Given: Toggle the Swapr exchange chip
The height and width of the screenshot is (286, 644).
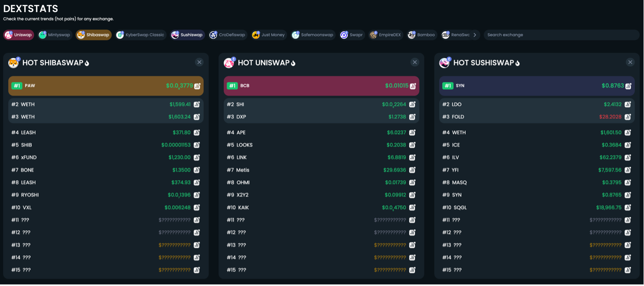Looking at the screenshot, I should click(352, 35).
